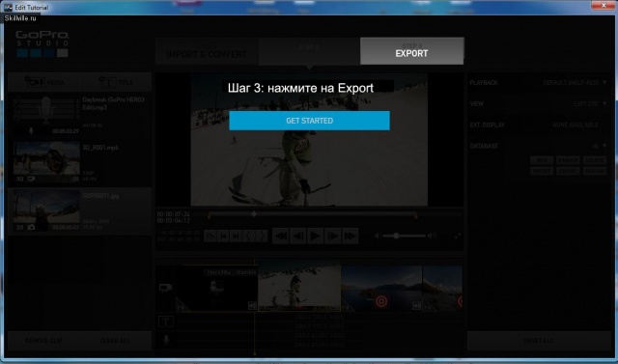
Task: Click the play button under the preview
Action: click(x=315, y=236)
